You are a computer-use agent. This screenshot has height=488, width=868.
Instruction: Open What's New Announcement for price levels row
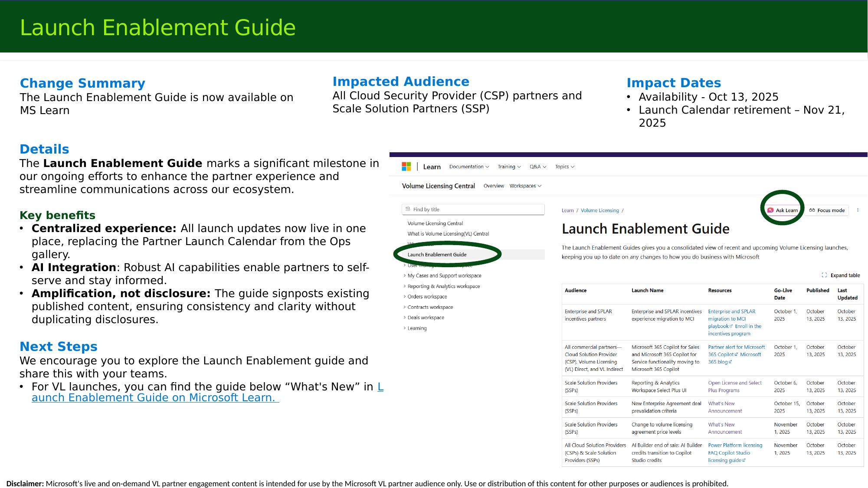[725, 429]
